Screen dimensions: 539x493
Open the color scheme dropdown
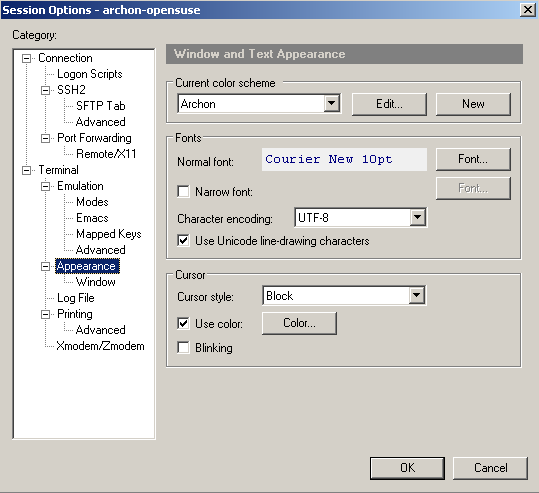click(332, 103)
